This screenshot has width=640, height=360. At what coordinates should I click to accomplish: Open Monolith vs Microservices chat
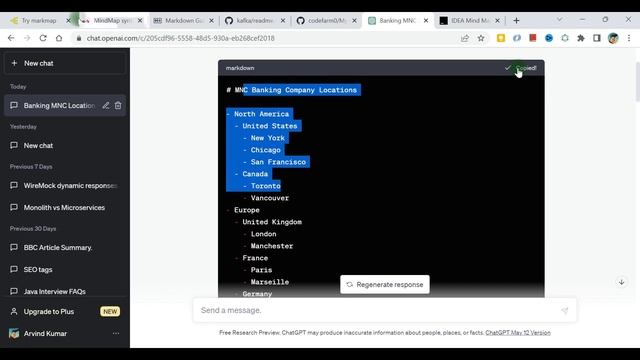tap(64, 207)
